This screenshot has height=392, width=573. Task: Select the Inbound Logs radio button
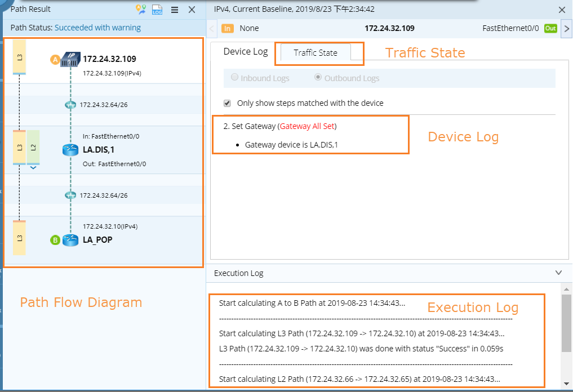(x=235, y=78)
